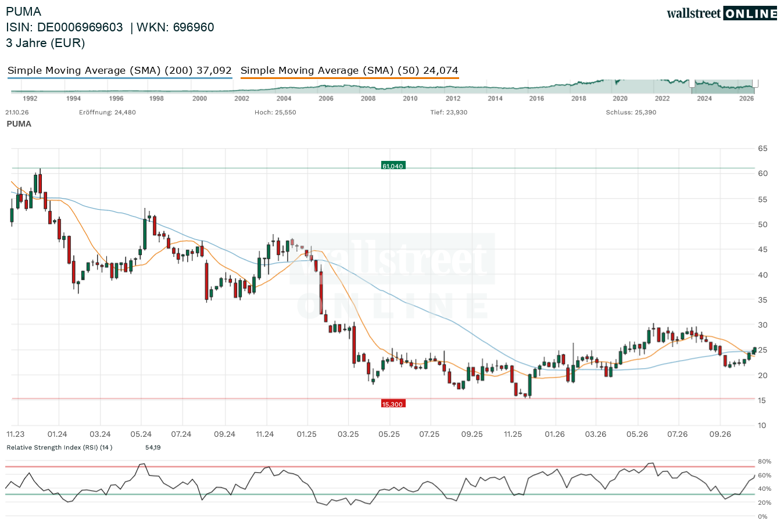
Task: Click the wallstreet ONLINE logo
Action: coord(722,13)
